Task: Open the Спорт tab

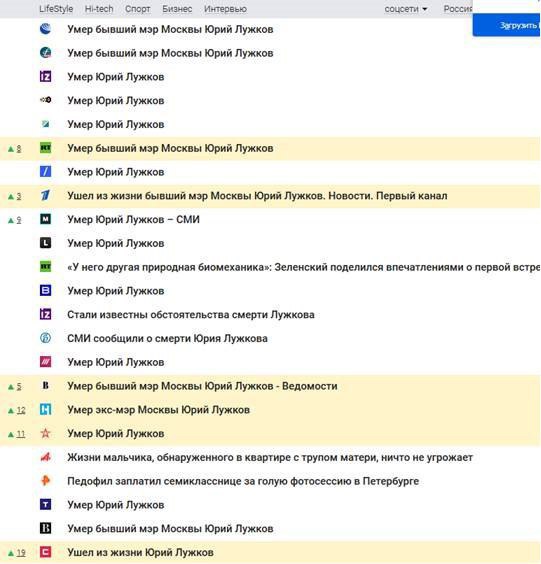Action: pyautogui.click(x=137, y=9)
